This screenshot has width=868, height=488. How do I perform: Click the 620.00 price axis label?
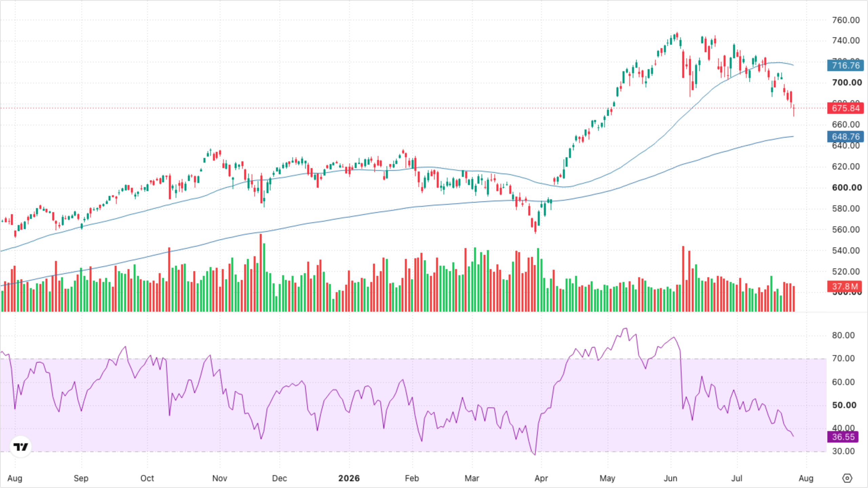click(x=846, y=166)
